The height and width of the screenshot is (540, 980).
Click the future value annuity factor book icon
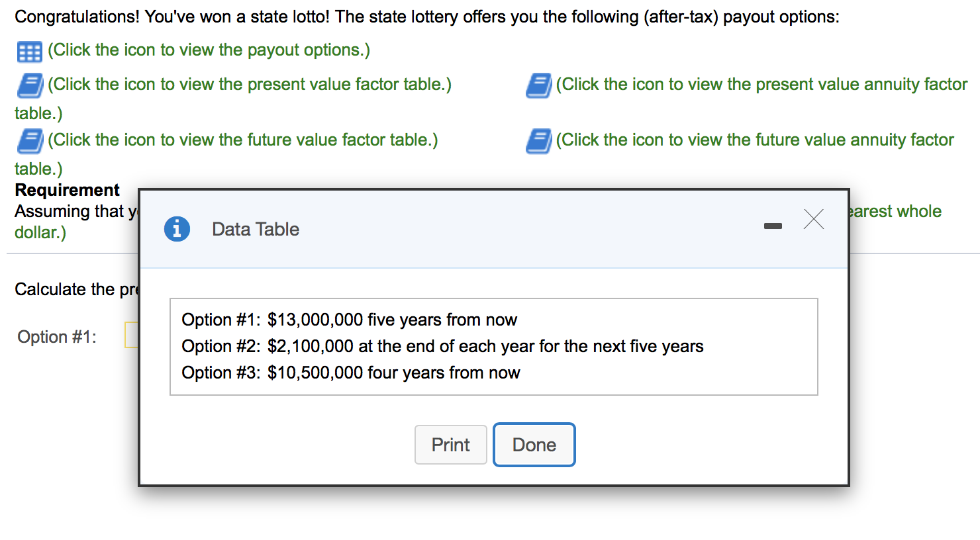(x=538, y=141)
